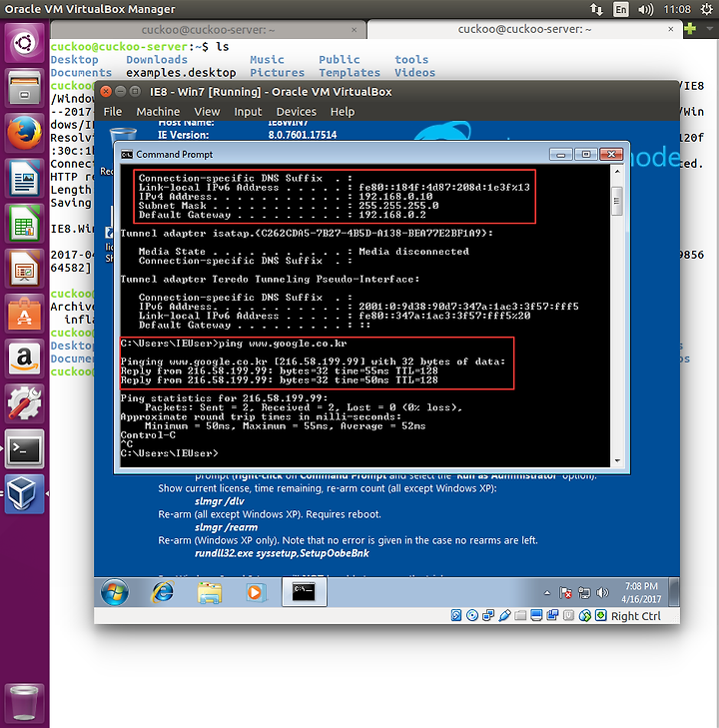
Task: Switch to the first cuckoo-server terminal tab
Action: [x=208, y=30]
